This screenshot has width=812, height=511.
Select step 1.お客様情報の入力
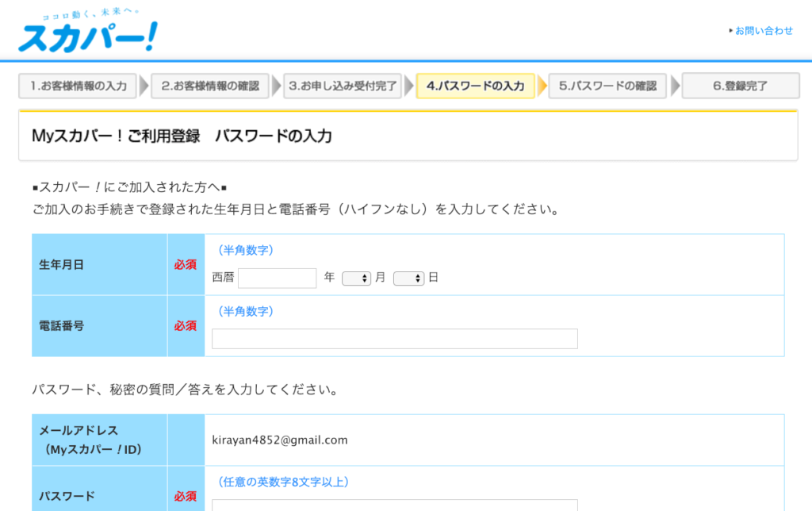click(78, 86)
